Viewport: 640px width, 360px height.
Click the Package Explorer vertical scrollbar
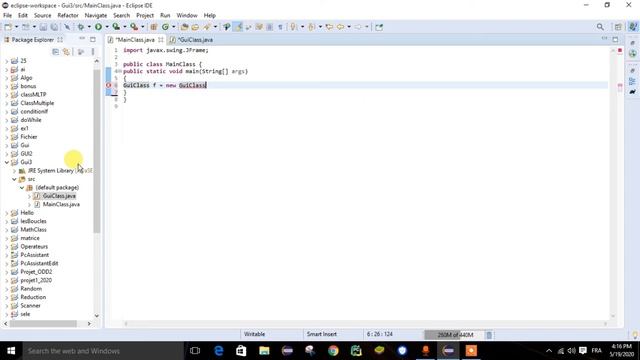[97, 151]
